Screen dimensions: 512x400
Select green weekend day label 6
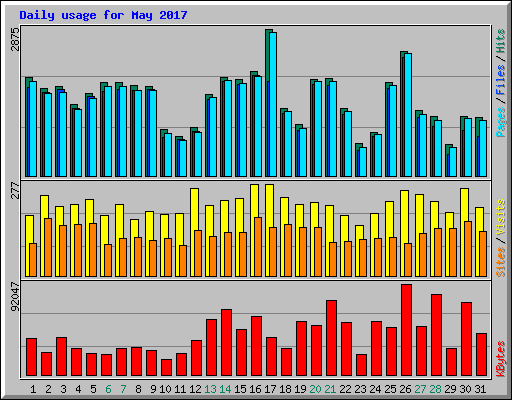[108, 389]
